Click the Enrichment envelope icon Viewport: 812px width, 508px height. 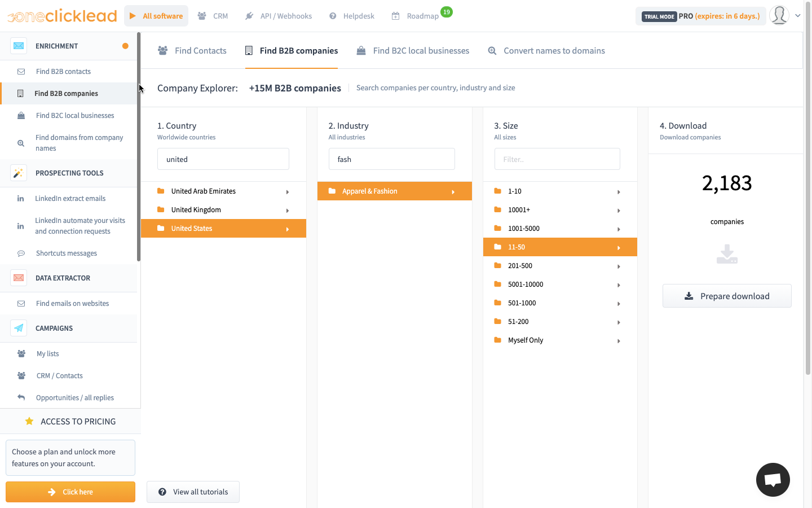coord(19,46)
